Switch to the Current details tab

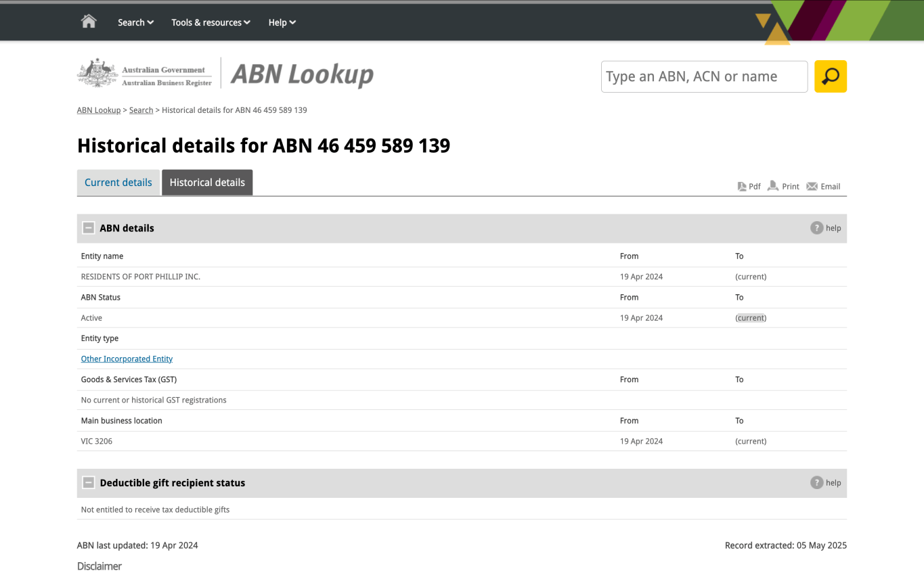click(118, 183)
